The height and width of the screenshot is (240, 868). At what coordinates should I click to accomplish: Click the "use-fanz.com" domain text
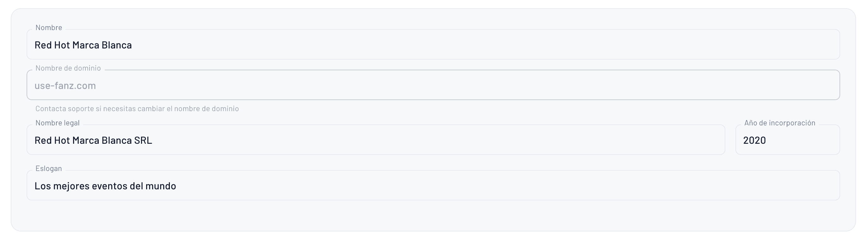pyautogui.click(x=65, y=85)
